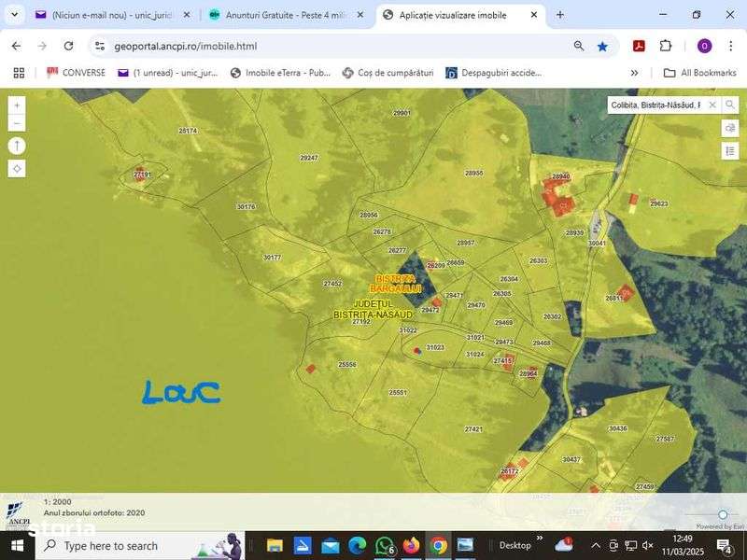Open Firefox from the taskbar
Viewport: 747px width, 560px height.
point(411,546)
